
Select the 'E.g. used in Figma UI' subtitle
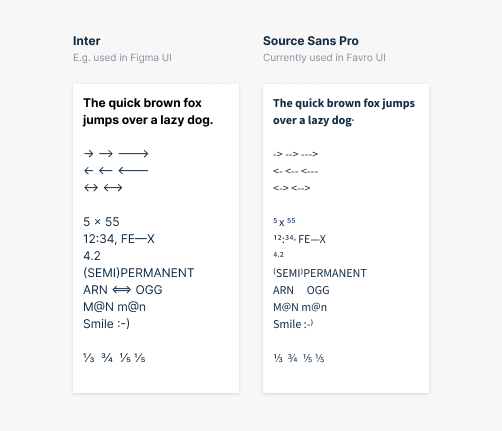click(x=122, y=58)
